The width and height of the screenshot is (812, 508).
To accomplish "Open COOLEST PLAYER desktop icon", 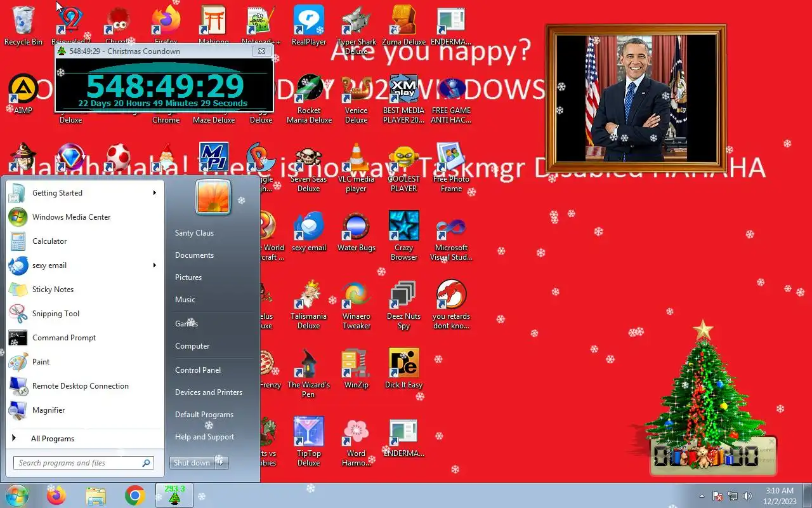I will [x=404, y=168].
